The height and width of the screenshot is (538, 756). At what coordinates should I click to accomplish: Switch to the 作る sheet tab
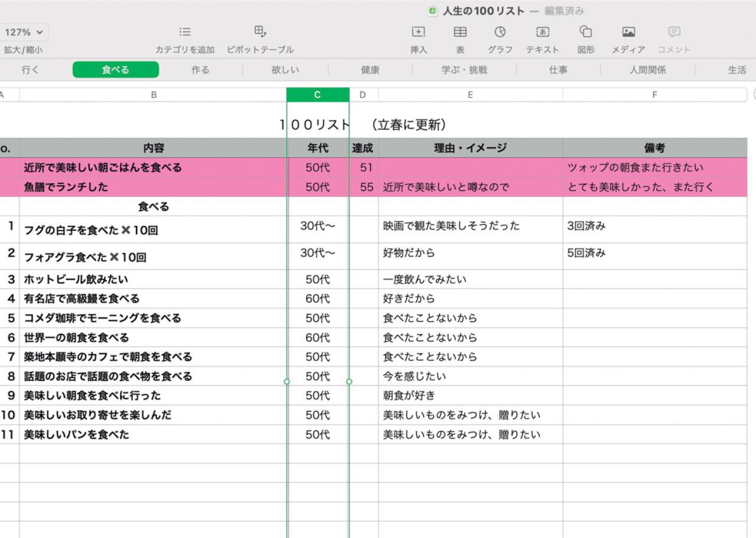200,70
